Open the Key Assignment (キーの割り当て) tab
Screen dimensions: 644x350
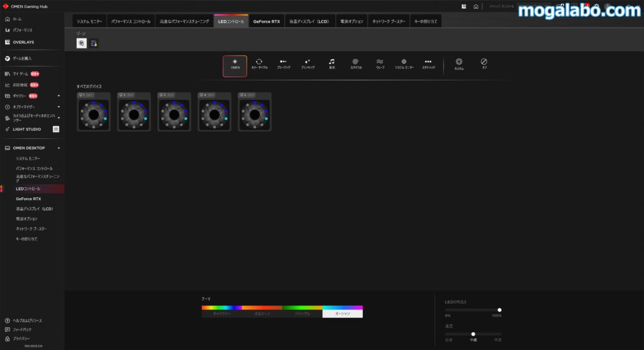[x=426, y=21]
